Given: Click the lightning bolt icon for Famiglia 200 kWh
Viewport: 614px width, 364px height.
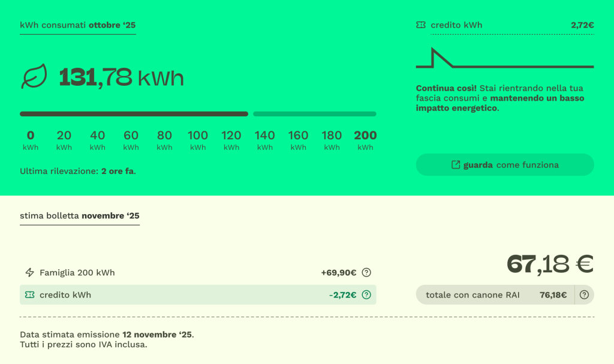Looking at the screenshot, I should 30,272.
